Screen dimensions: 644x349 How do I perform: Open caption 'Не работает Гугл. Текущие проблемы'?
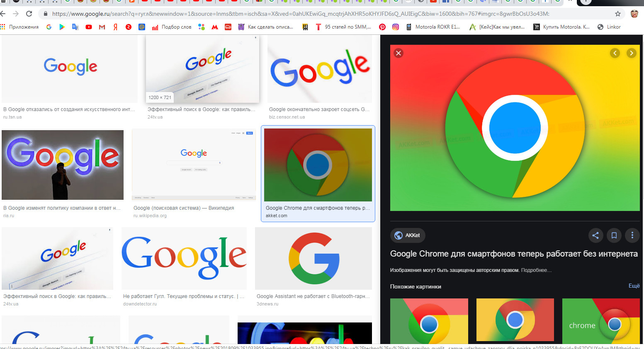(184, 296)
